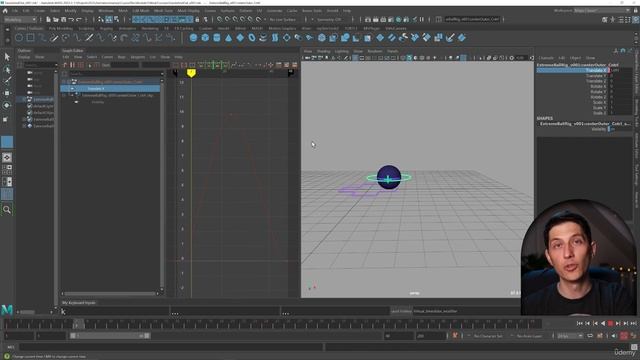Open the Windows menu
The width and height of the screenshot is (640, 360).
click(x=106, y=11)
